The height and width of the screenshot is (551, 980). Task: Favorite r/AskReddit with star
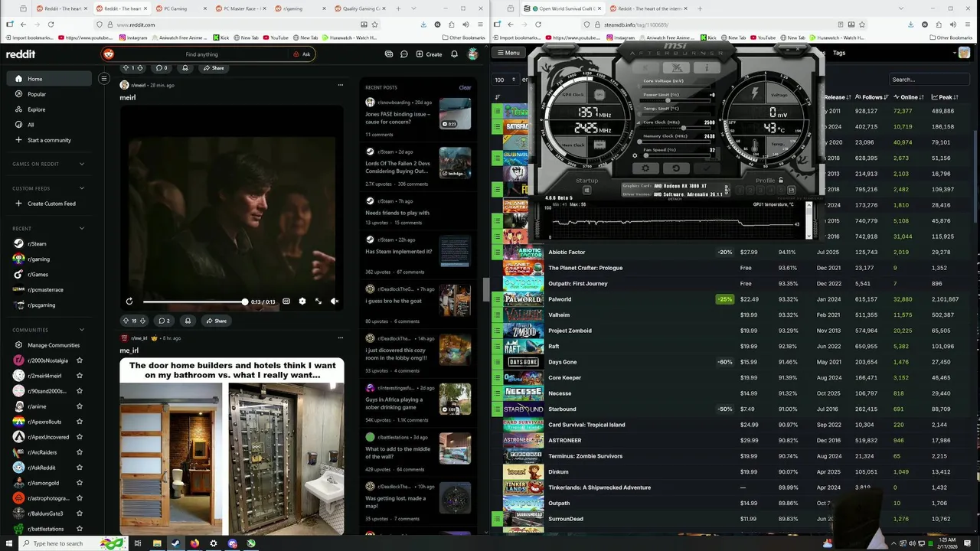[80, 468]
